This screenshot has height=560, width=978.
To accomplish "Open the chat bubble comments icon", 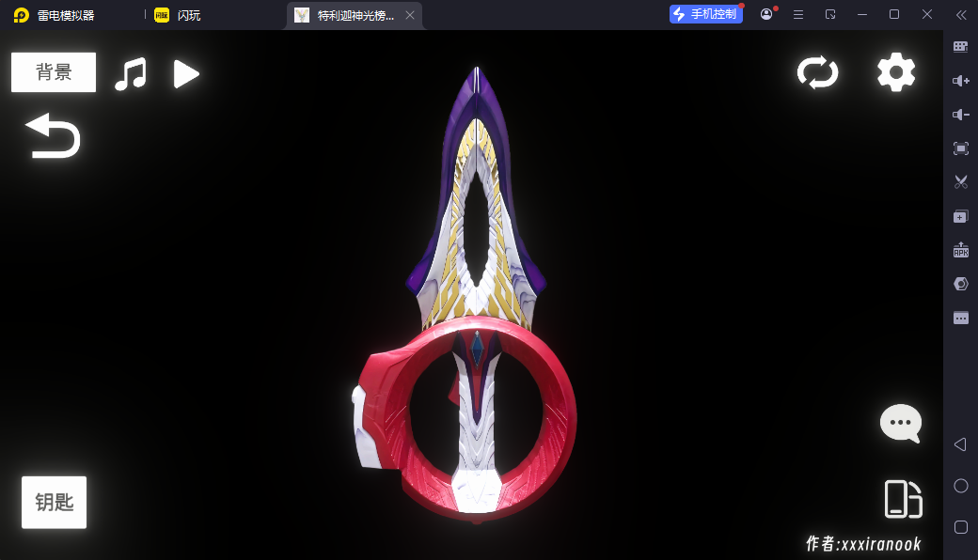I will pyautogui.click(x=901, y=423).
